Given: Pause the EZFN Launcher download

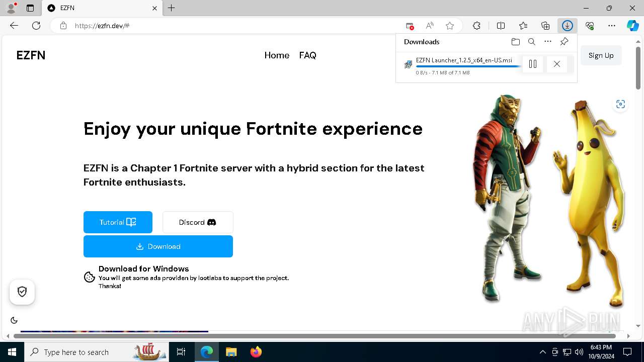Looking at the screenshot, I should (533, 64).
